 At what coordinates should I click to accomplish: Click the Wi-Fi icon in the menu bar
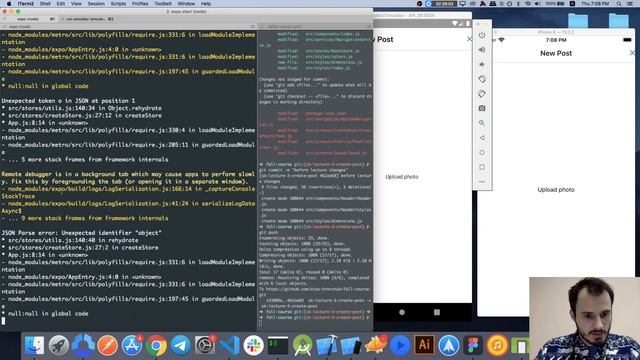(528, 4)
